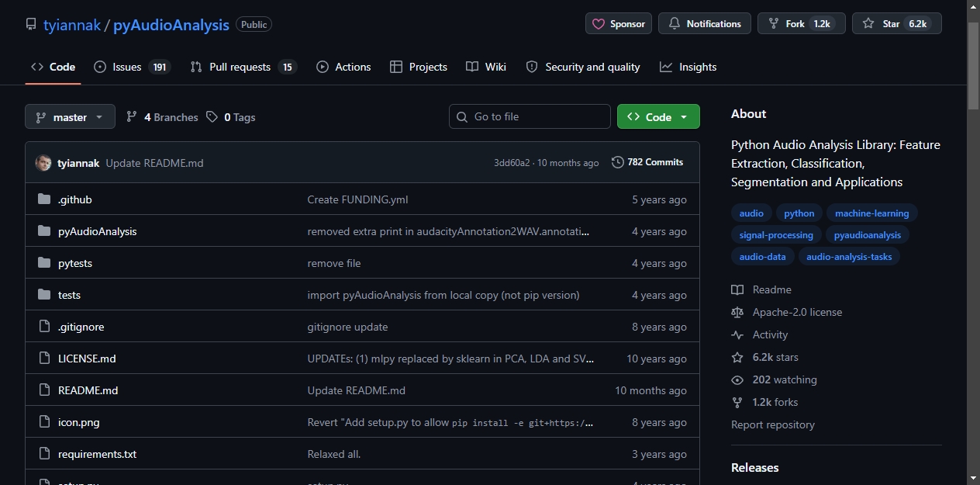980x485 pixels.
Task: Click the file icon for .gitignore
Action: pyautogui.click(x=44, y=327)
